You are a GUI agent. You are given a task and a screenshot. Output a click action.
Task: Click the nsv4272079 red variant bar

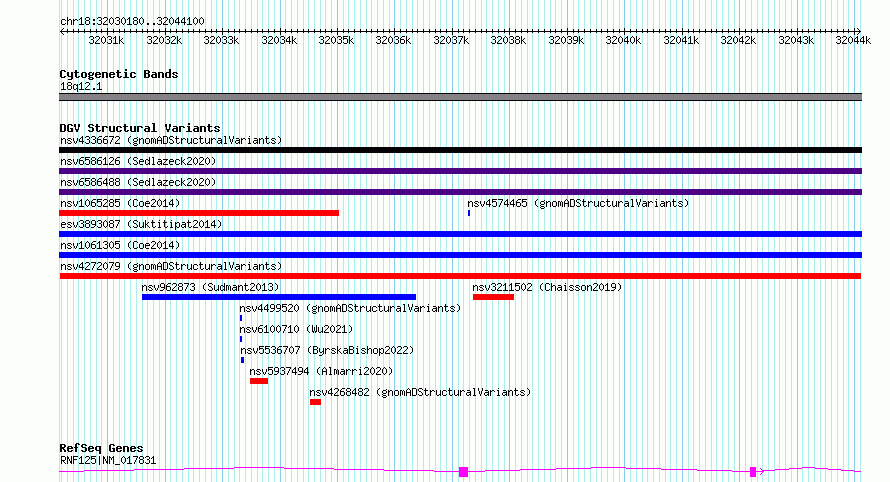460,276
